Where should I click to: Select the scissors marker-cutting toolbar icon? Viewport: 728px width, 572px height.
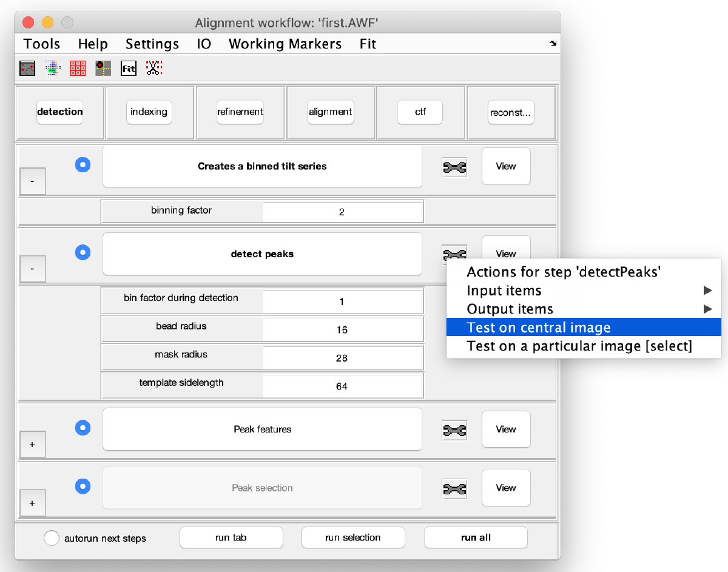pyautogui.click(x=153, y=68)
